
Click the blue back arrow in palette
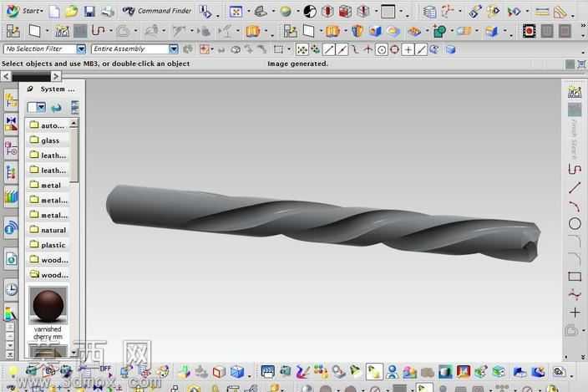click(57, 108)
